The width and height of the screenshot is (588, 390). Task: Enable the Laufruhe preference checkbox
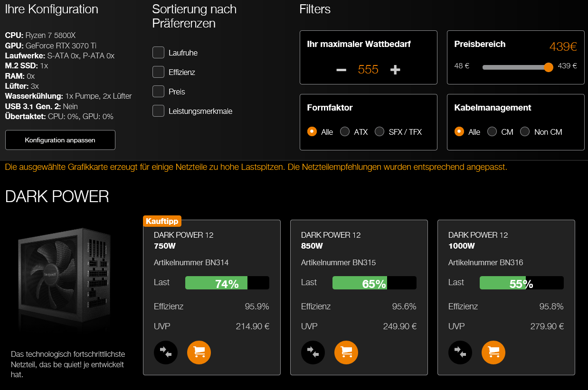pyautogui.click(x=158, y=52)
